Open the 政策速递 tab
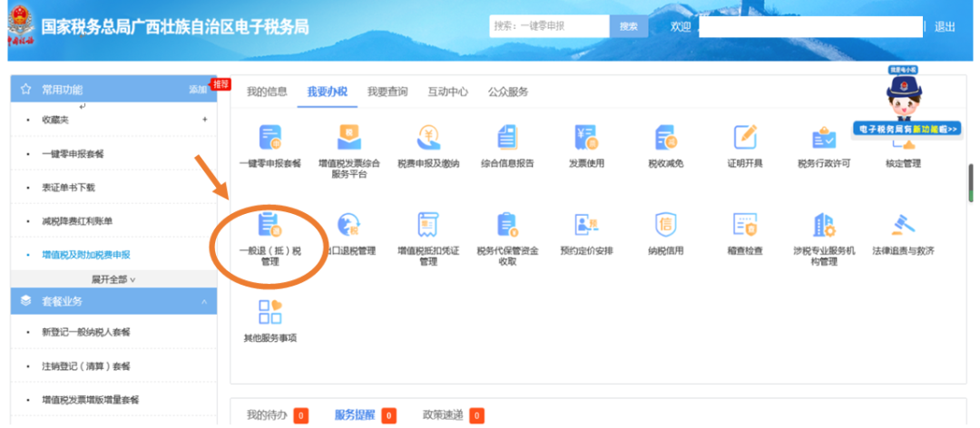 443,415
